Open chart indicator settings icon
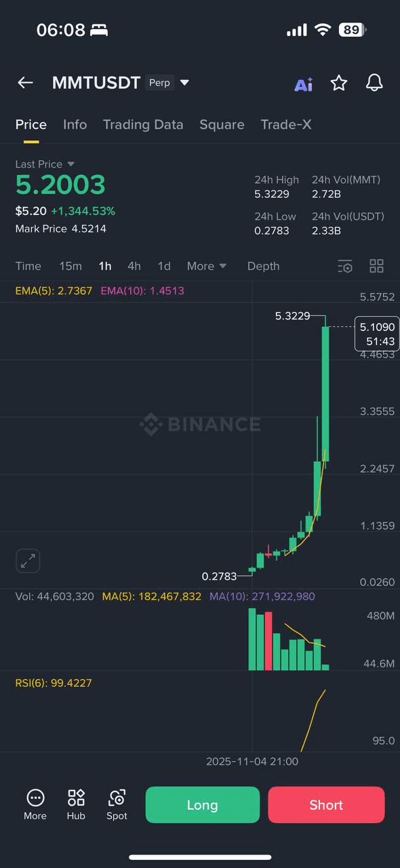The image size is (400, 868). pos(345,267)
